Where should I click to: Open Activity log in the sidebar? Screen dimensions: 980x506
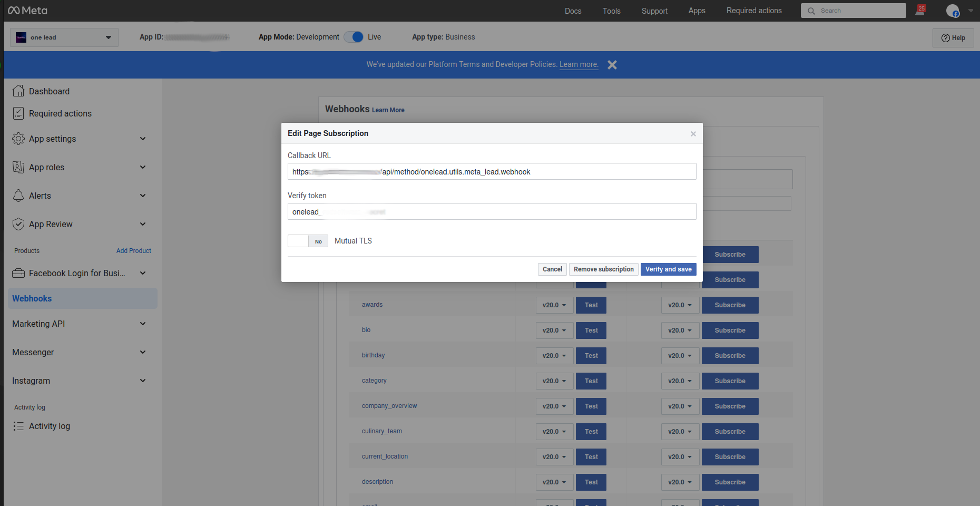[x=49, y=426]
